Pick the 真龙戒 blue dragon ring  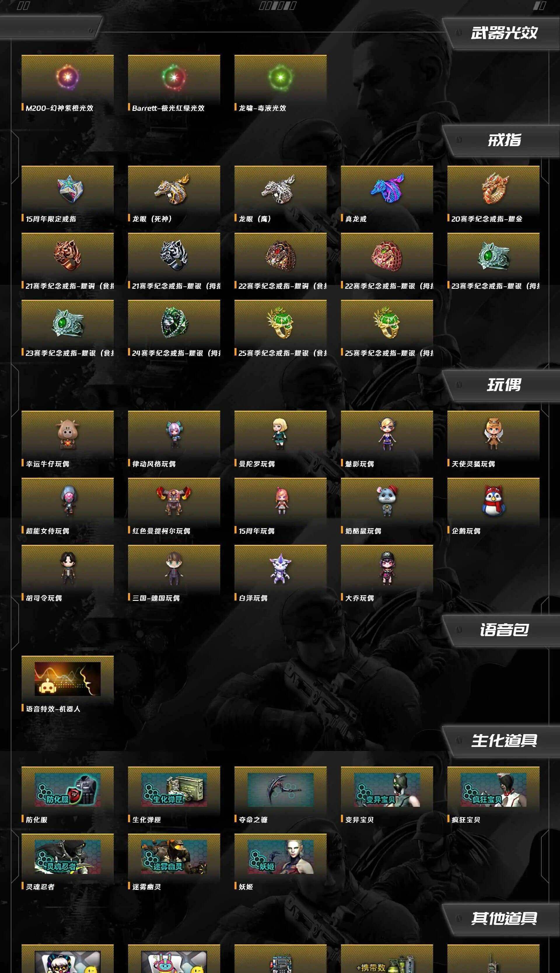[x=387, y=188]
